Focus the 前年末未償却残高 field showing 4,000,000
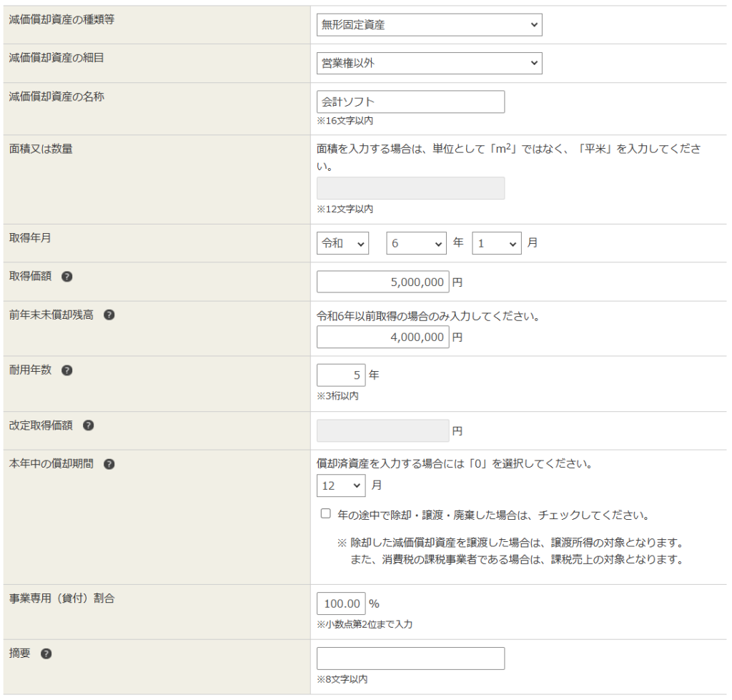Image resolution: width=732 pixels, height=700 pixels. [x=382, y=337]
